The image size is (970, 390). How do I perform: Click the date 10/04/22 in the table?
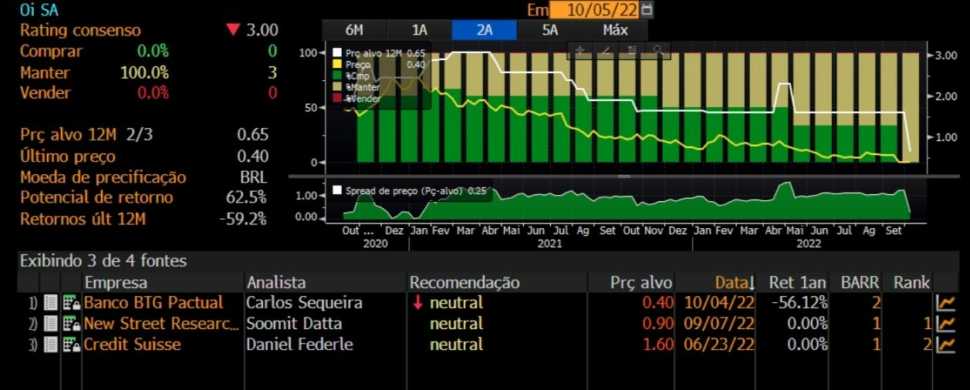720,303
